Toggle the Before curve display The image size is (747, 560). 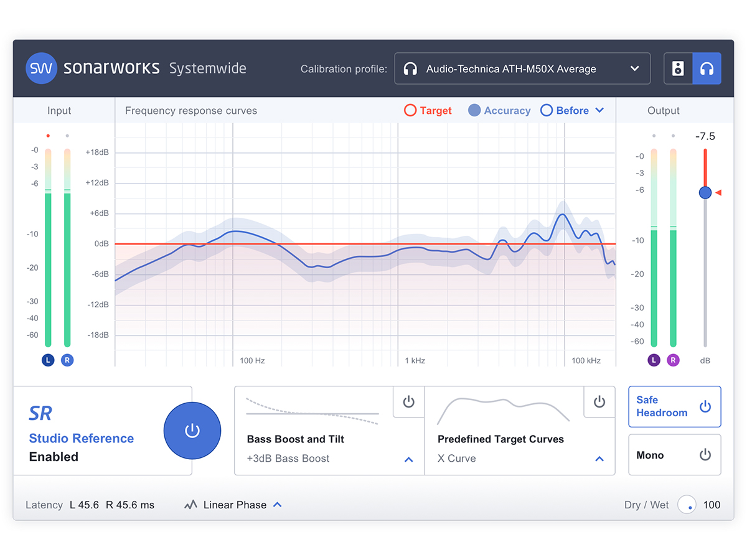[565, 110]
